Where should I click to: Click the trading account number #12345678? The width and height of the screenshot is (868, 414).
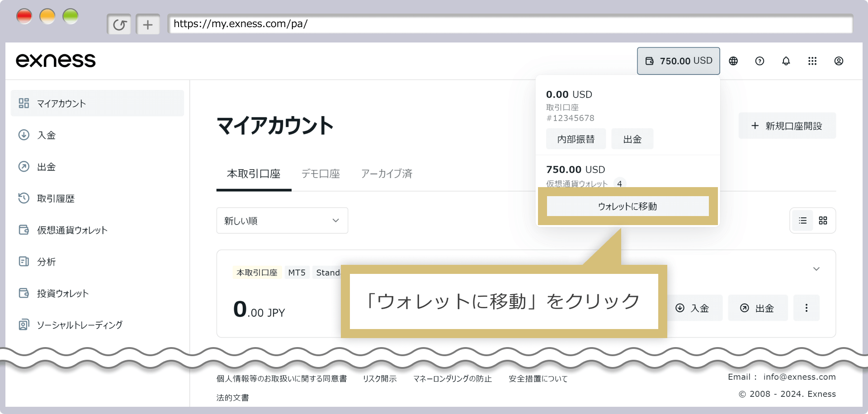(x=570, y=118)
